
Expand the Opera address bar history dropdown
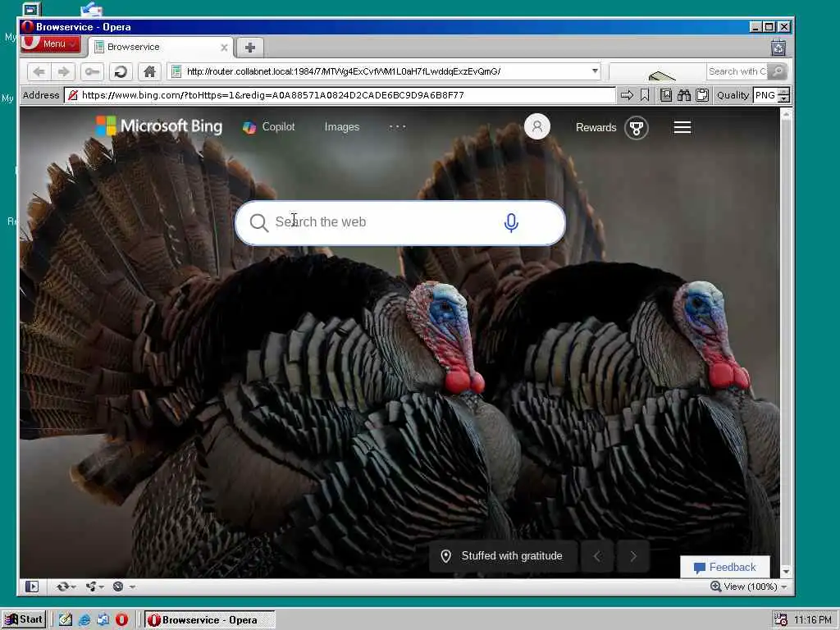pyautogui.click(x=595, y=71)
